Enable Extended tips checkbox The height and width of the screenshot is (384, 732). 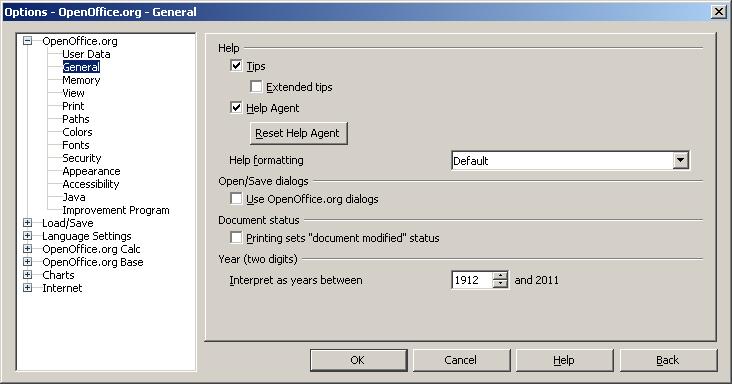[256, 87]
